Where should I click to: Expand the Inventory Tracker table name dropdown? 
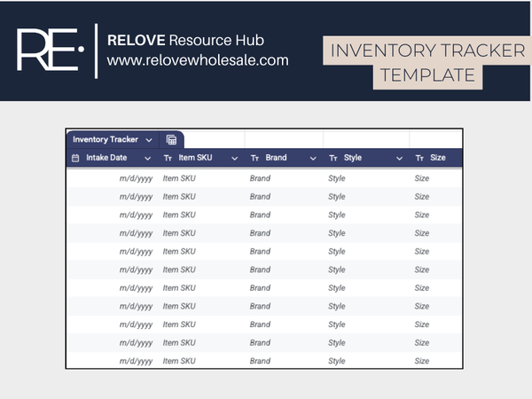coord(148,140)
